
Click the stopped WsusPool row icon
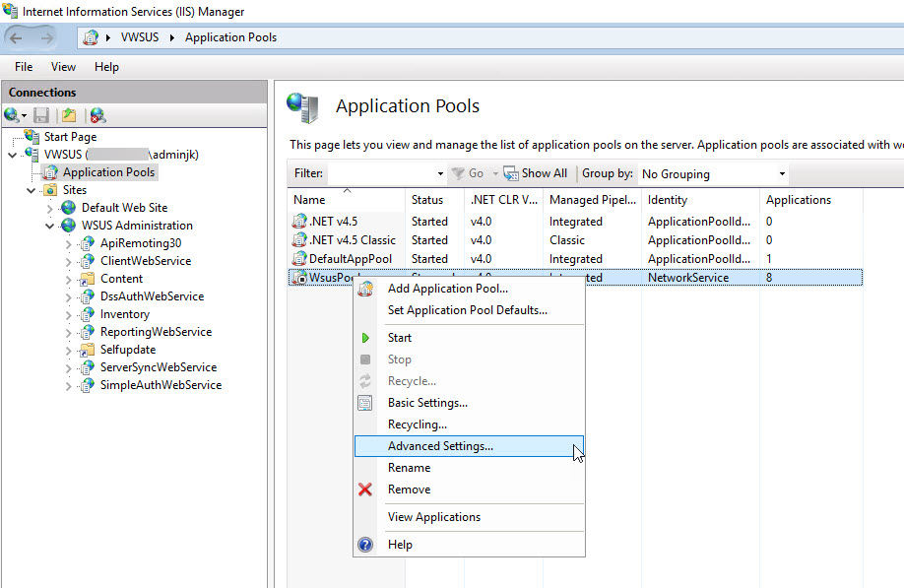(x=299, y=278)
